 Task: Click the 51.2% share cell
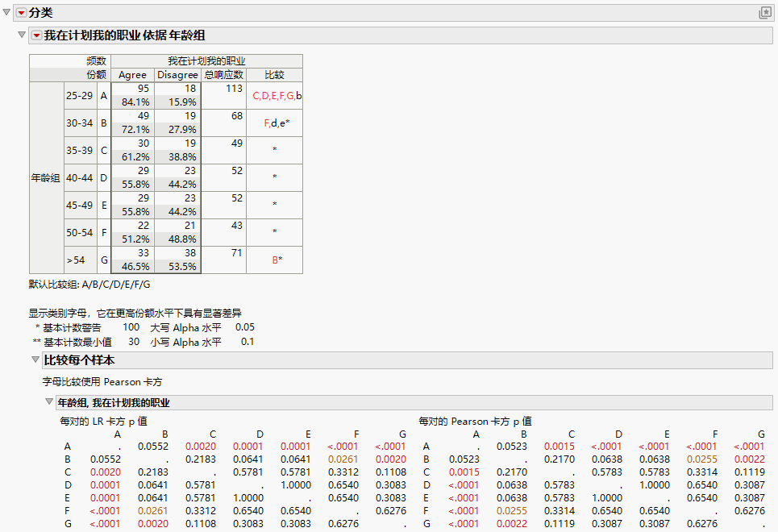tap(133, 239)
